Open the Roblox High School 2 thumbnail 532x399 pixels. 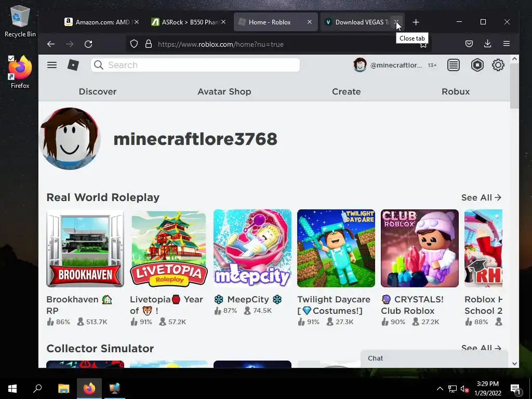484,248
